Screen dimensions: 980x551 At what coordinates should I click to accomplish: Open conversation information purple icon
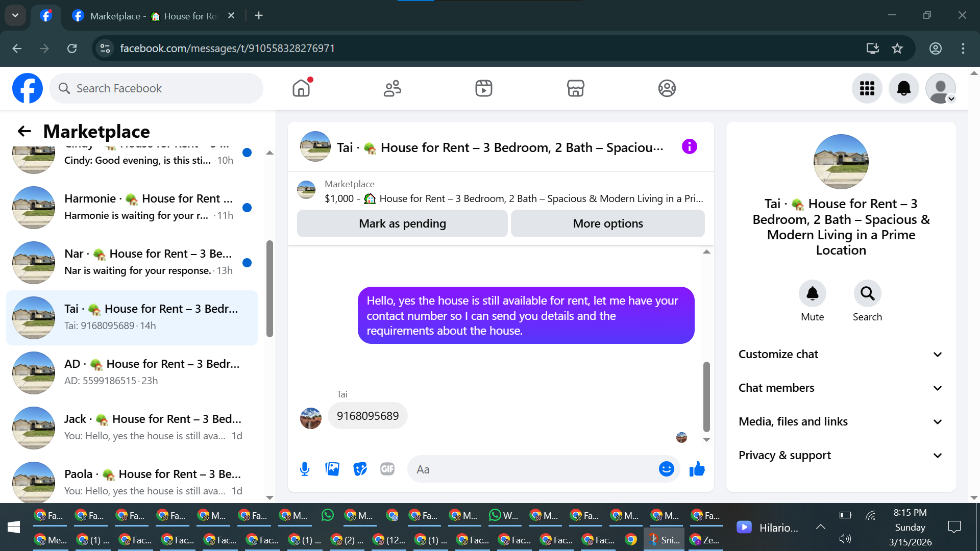[x=689, y=147]
